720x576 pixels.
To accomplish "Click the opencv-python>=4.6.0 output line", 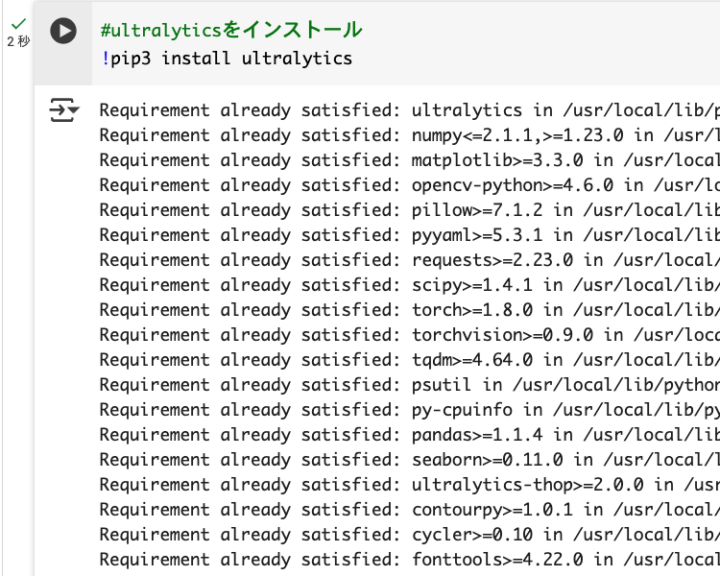I will pos(410,185).
